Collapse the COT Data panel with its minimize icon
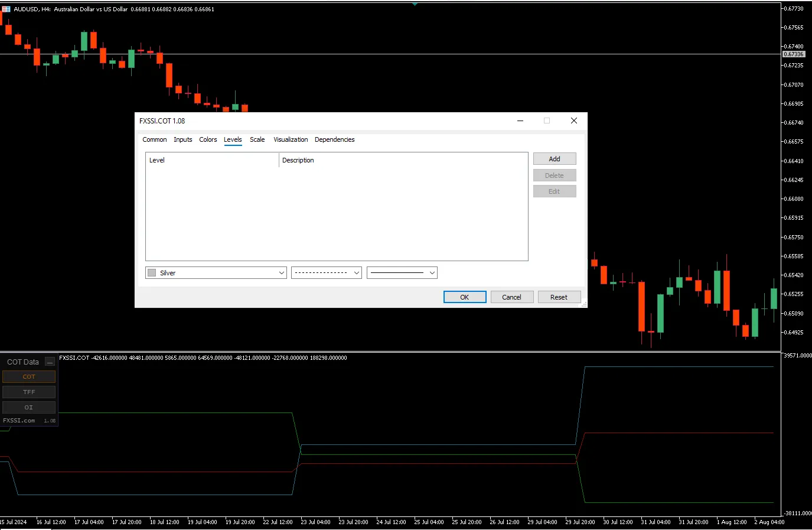Screen dimensions: 812x530 [50, 362]
